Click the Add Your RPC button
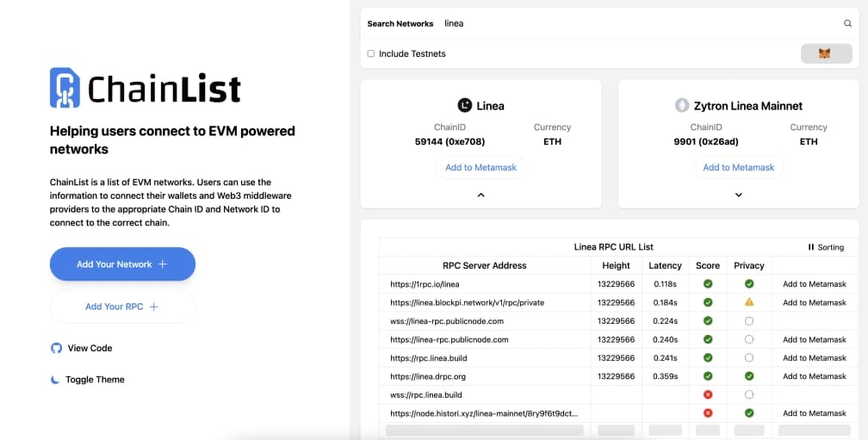 point(122,307)
